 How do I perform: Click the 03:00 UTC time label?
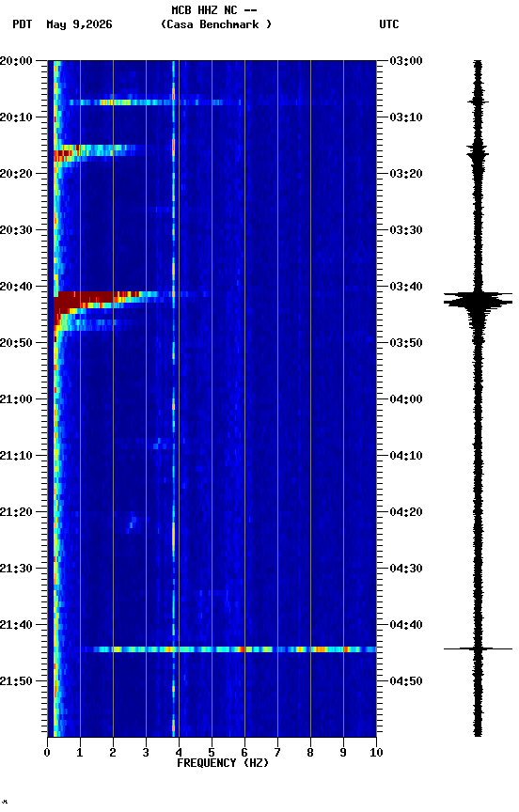[406, 61]
